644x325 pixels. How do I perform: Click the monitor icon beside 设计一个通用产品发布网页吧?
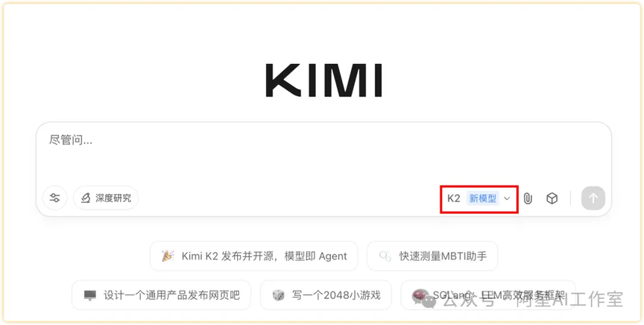click(x=90, y=295)
